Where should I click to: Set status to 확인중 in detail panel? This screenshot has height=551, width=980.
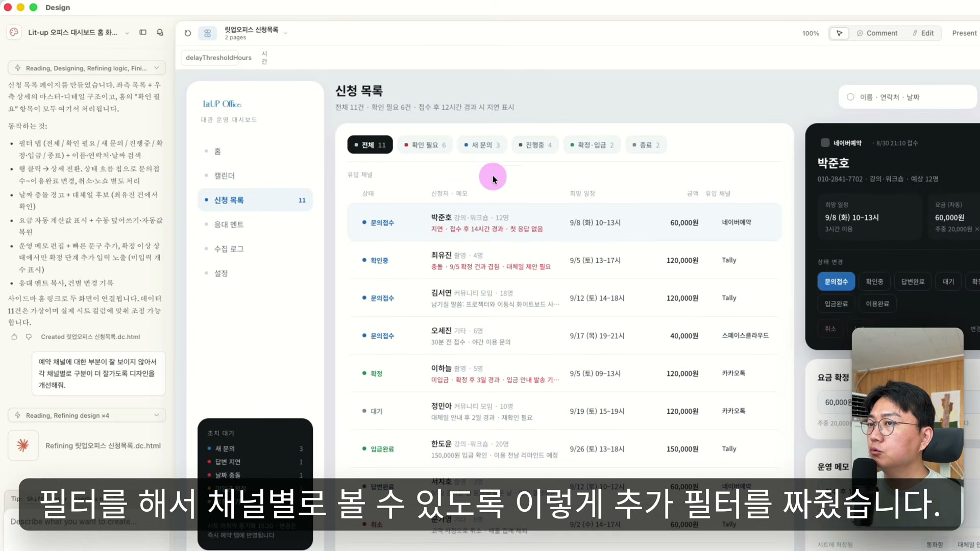[874, 282]
